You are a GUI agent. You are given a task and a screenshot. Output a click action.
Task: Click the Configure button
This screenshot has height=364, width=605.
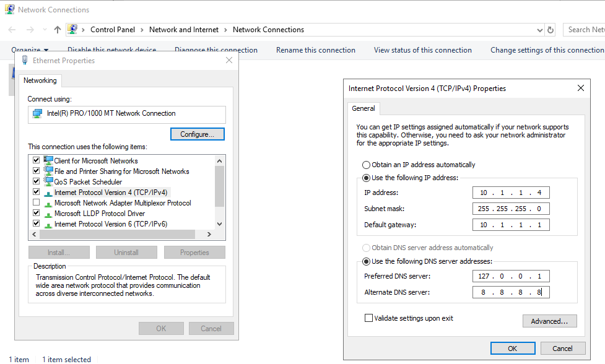click(x=197, y=134)
